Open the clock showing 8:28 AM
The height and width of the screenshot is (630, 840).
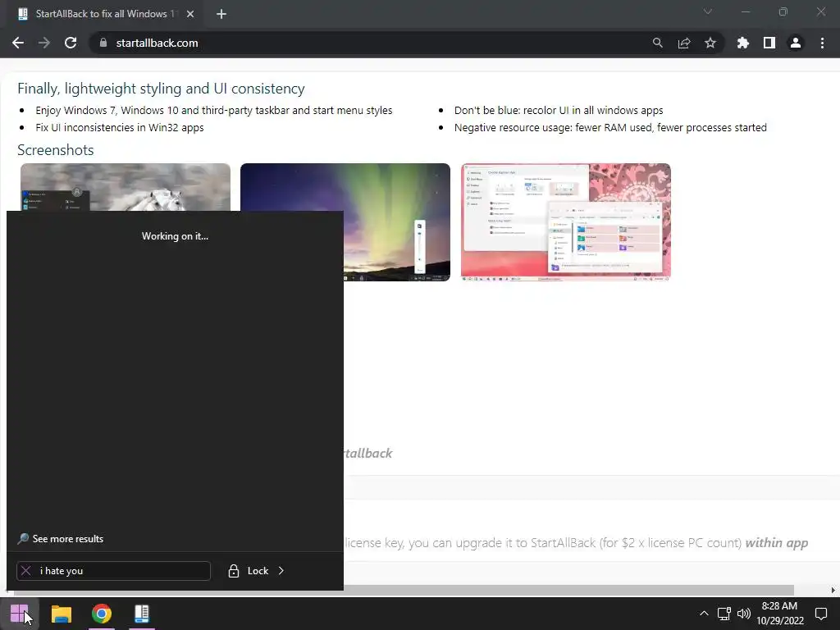tap(780, 614)
